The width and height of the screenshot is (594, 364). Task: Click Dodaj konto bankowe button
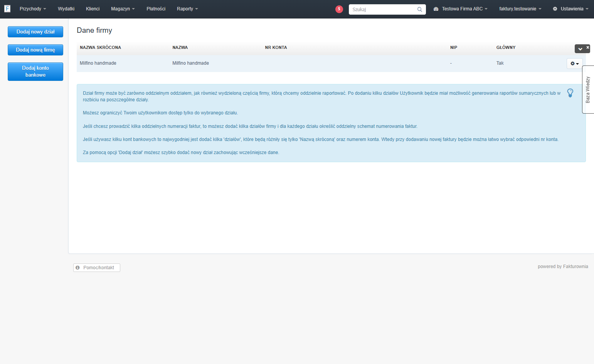tap(35, 72)
